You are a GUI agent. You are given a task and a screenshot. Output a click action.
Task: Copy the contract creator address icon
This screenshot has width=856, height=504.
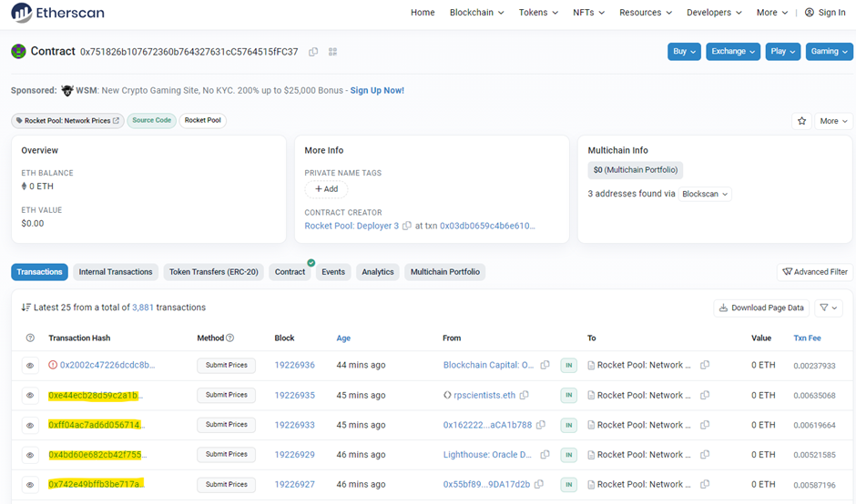(407, 226)
